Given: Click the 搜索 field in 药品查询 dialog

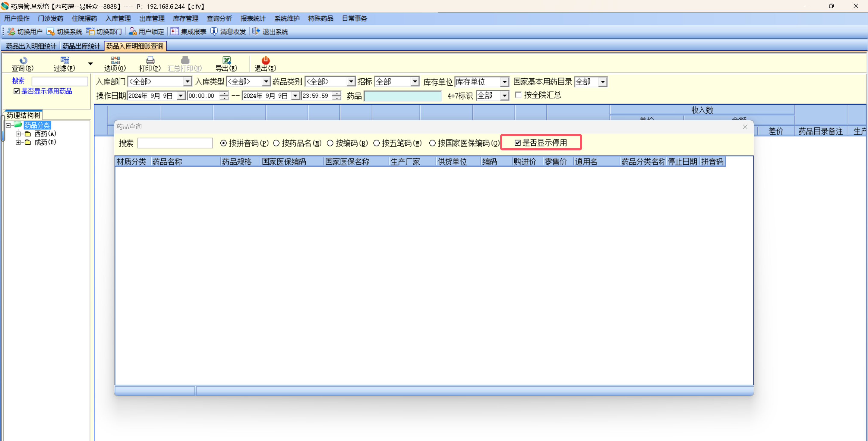Looking at the screenshot, I should coord(175,143).
